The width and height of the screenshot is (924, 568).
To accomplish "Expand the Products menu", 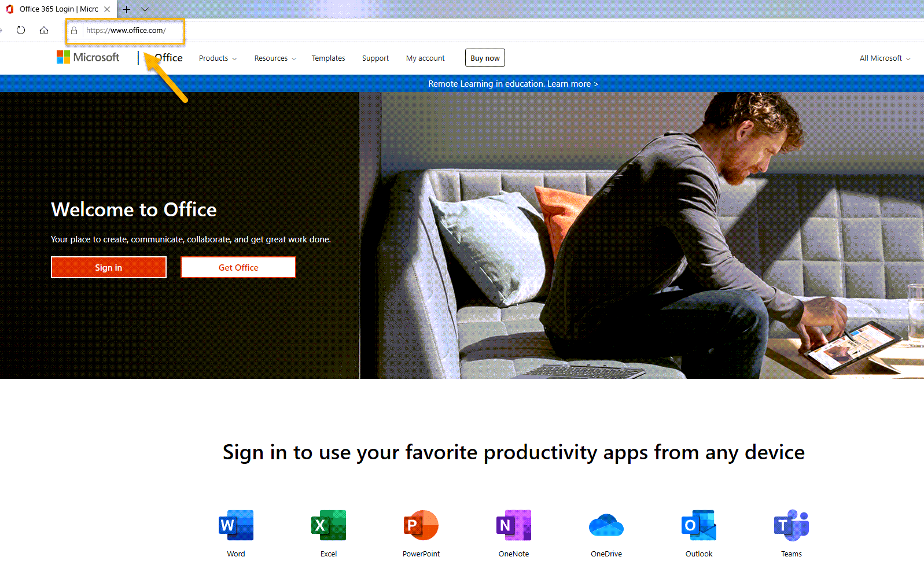I will click(218, 58).
